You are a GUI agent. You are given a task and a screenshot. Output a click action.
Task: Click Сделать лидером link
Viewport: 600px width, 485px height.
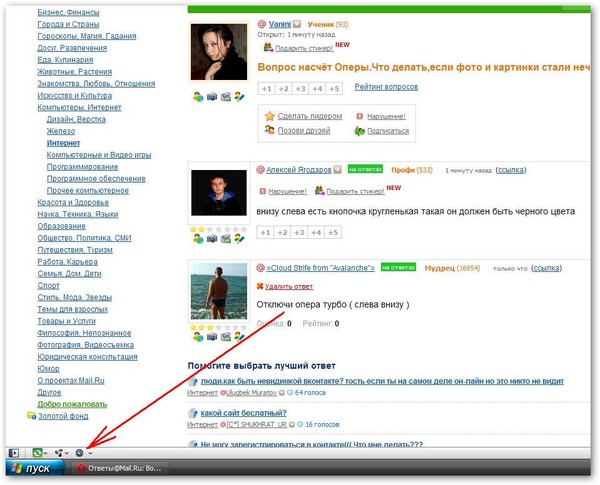(310, 116)
